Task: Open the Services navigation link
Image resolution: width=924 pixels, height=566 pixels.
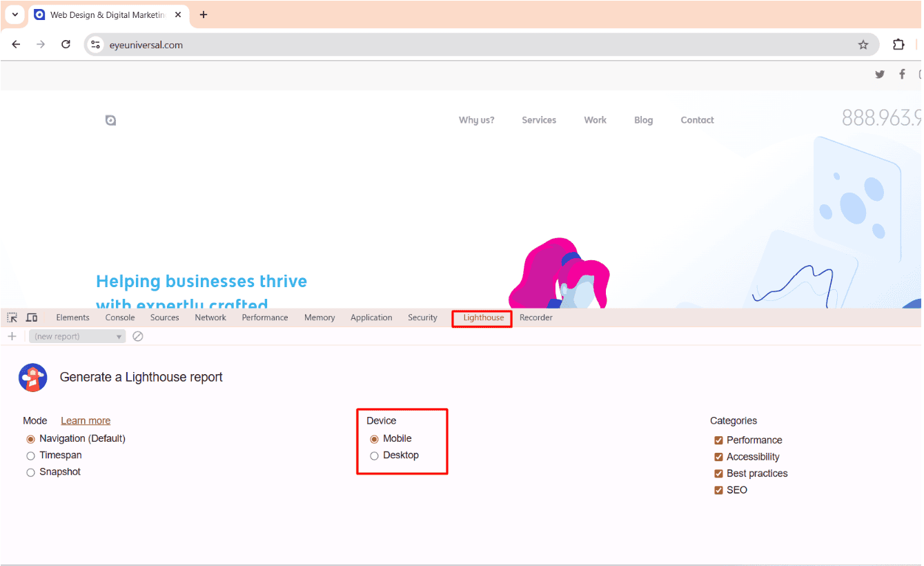Action: 538,120
